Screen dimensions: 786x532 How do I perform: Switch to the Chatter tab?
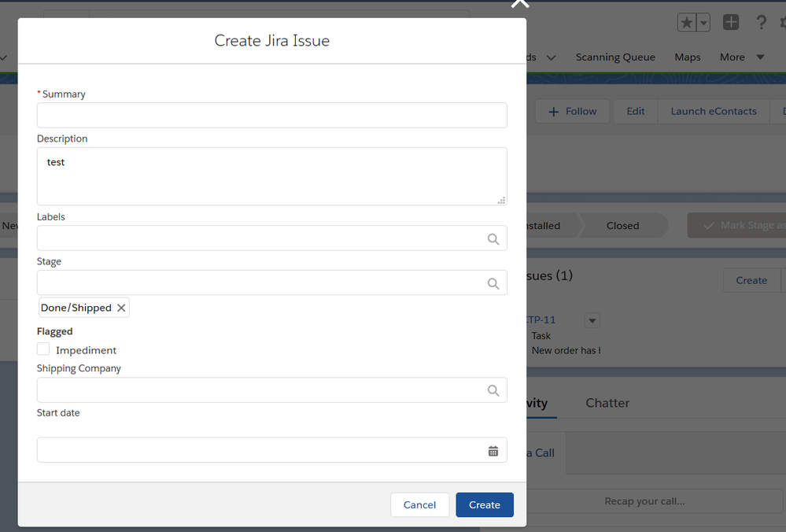[607, 403]
